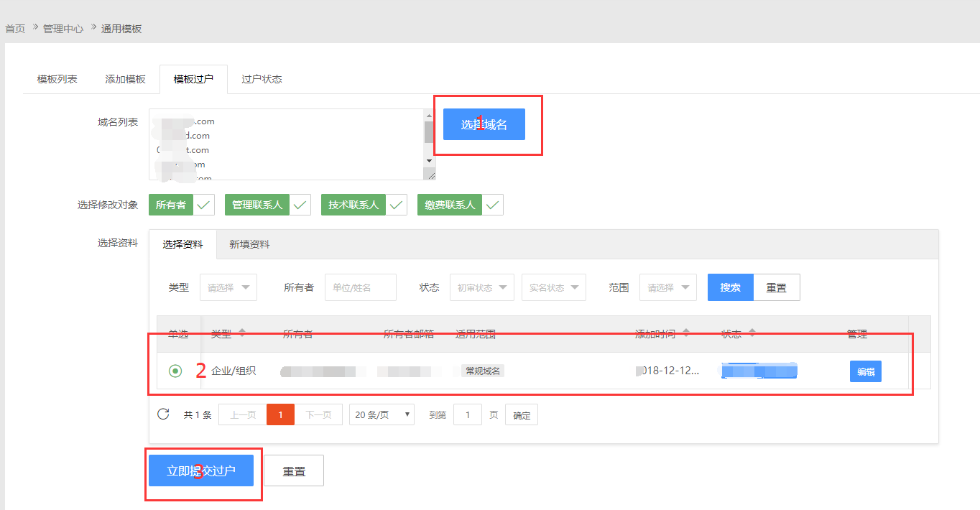Select the 企业/组织 row radio button
Viewport: 980px width, 510px height.
click(176, 371)
